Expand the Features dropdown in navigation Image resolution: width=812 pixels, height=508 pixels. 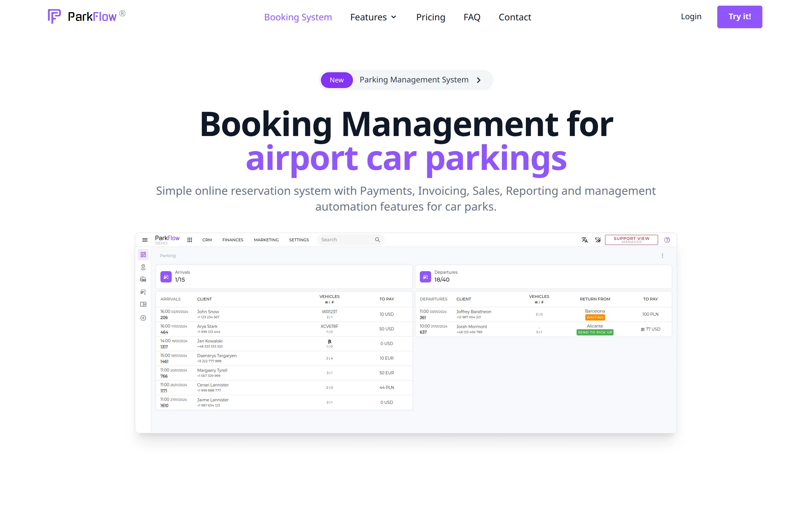coord(374,17)
